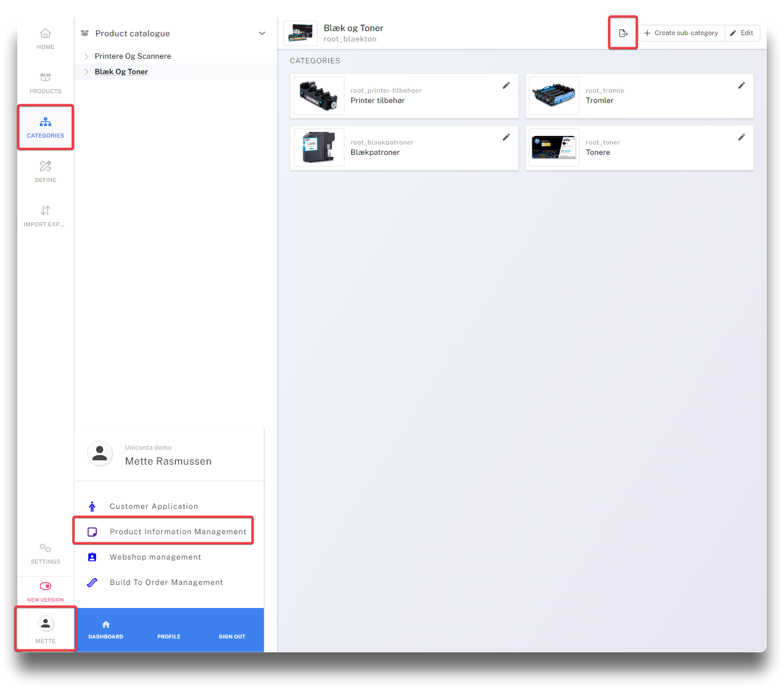Image resolution: width=784 pixels, height=688 pixels.
Task: Expand the Printere Og Scannere tree node
Action: click(x=86, y=56)
